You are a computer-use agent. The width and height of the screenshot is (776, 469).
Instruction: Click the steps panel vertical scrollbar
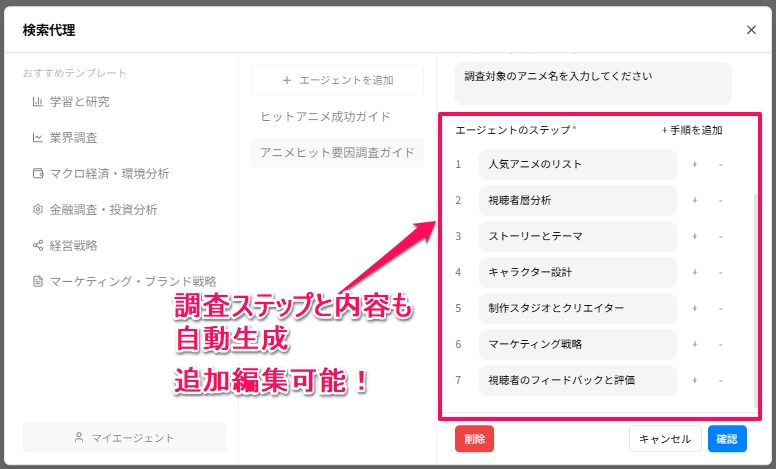755,299
